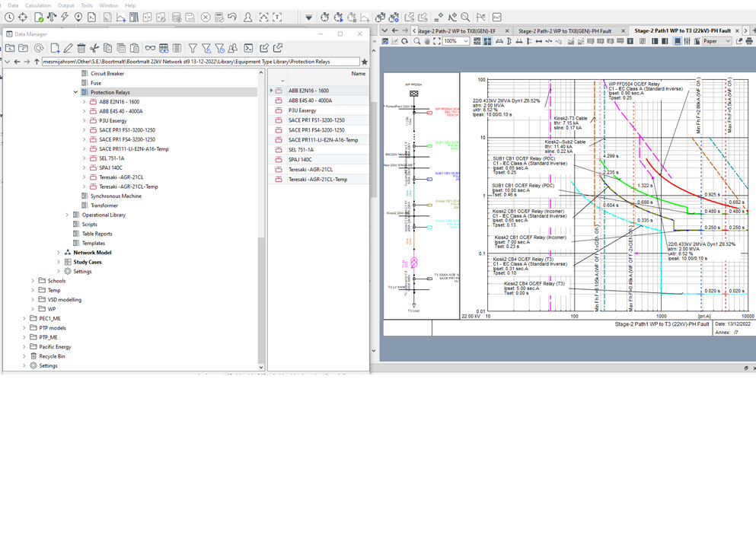Click the print icon in plot toolbar

click(749, 41)
